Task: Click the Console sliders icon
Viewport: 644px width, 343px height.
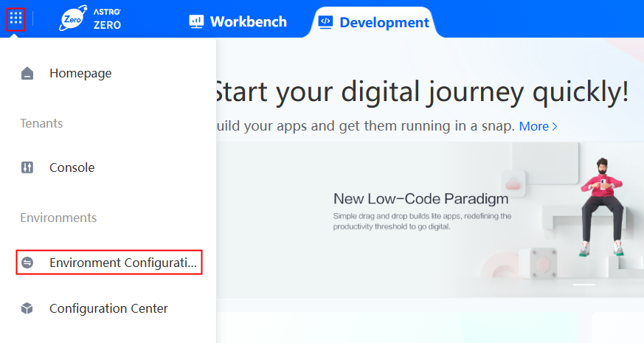Action: tap(27, 167)
